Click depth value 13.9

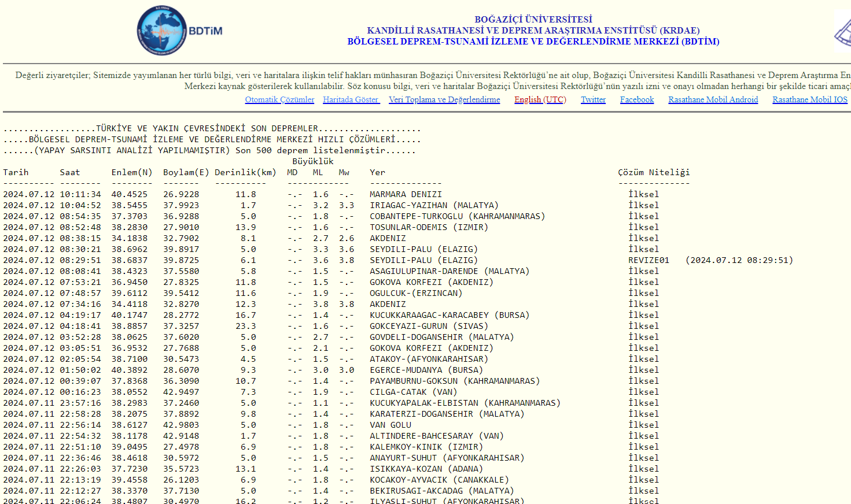pos(246,227)
